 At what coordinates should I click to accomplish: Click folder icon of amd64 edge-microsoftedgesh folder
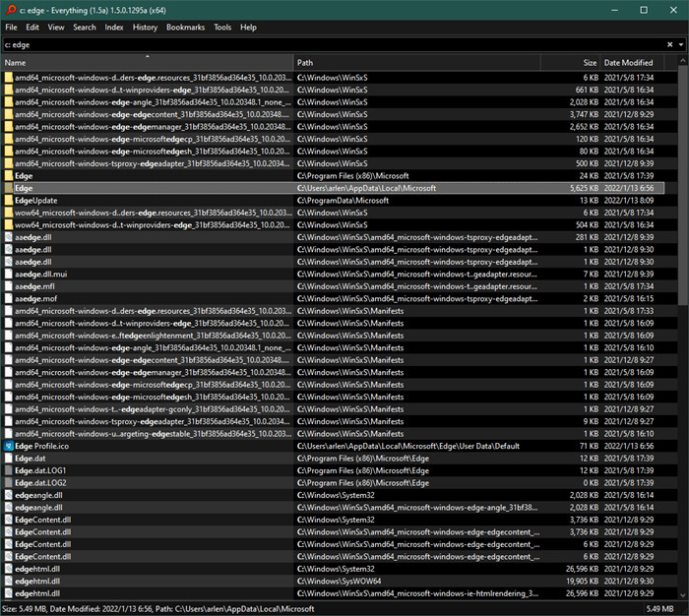[x=9, y=152]
